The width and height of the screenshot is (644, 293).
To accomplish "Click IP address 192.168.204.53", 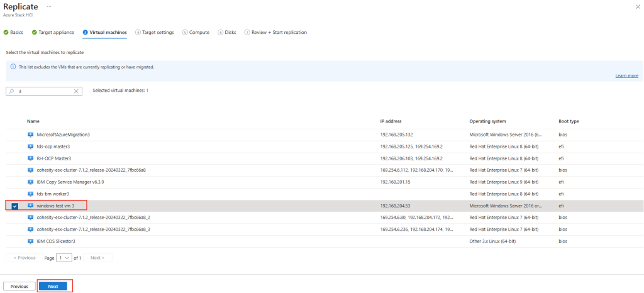I will tap(396, 206).
